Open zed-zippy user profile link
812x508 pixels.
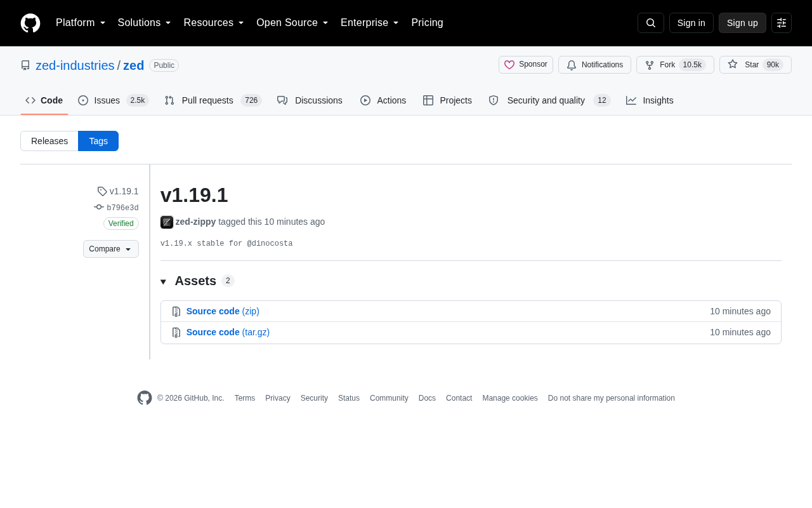point(195,222)
